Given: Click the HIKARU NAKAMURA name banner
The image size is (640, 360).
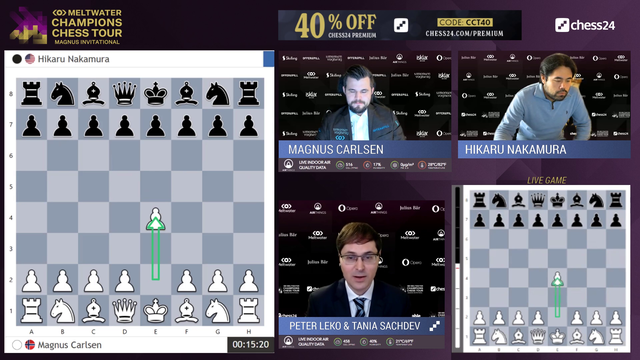Looking at the screenshot, I should pyautogui.click(x=544, y=149).
